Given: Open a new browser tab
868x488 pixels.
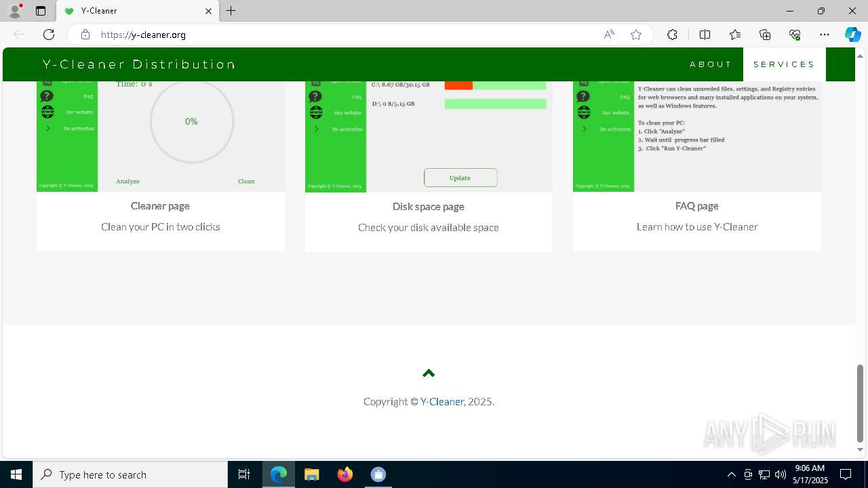Looking at the screenshot, I should click(231, 11).
